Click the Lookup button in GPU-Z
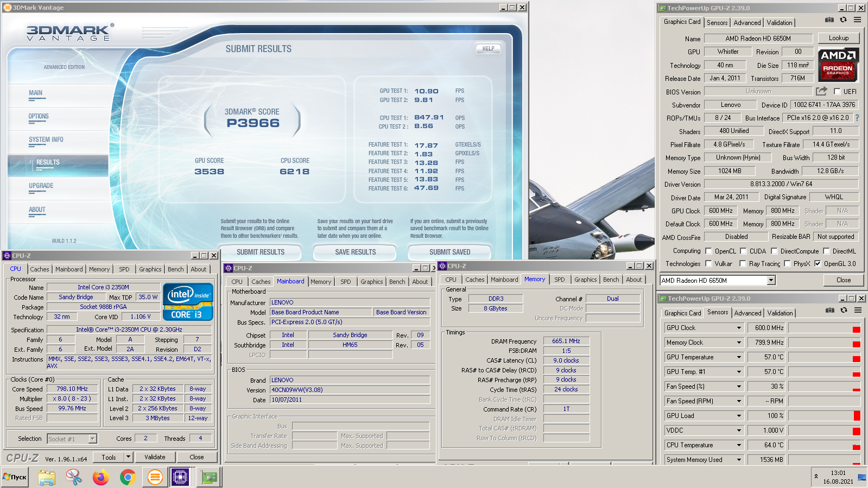Screen dimensions: 868x488 [839, 38]
